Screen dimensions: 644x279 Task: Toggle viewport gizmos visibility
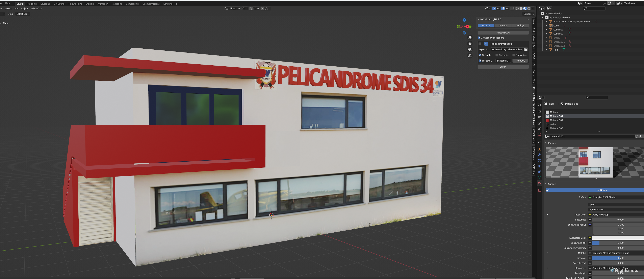[494, 8]
